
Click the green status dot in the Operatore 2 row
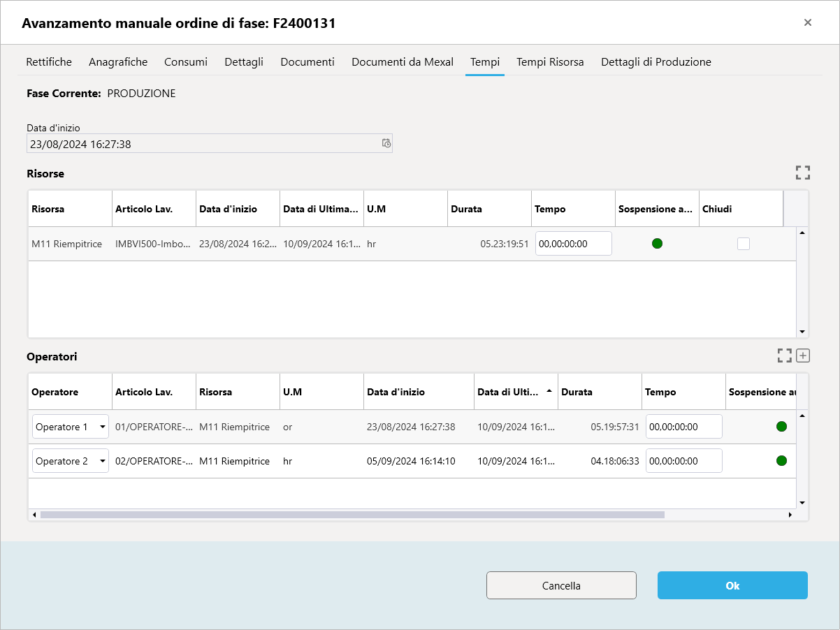(781, 460)
